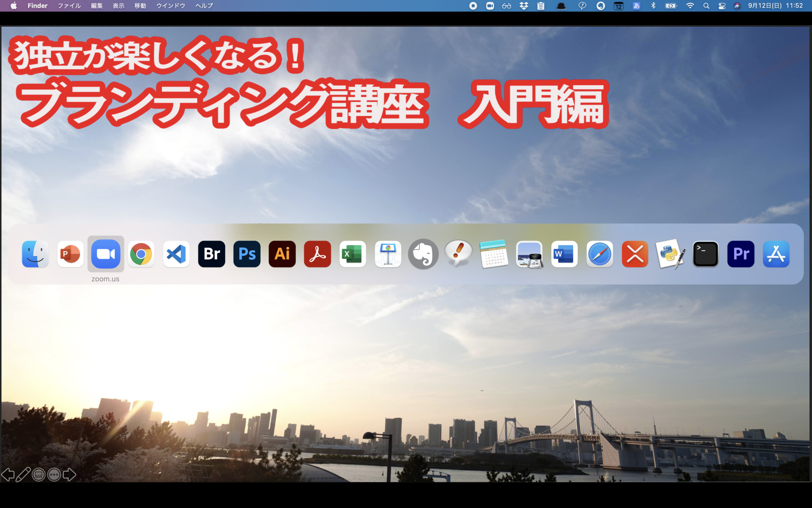
Task: Open more slideshow options (three dots)
Action: (54, 475)
